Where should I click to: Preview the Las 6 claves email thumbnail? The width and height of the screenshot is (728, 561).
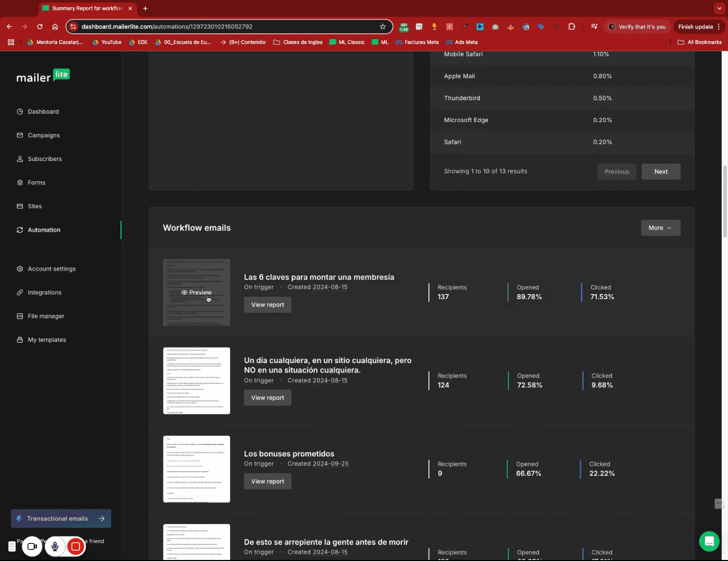[196, 292]
